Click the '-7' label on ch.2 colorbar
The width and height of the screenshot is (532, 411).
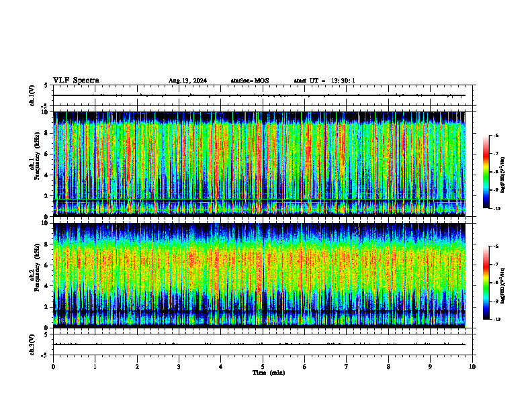495,265
